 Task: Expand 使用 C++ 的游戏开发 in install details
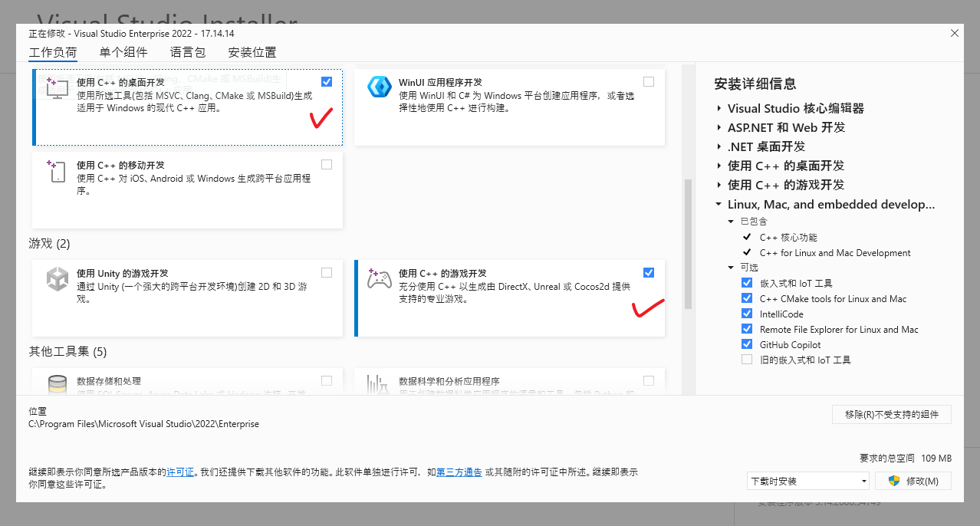click(719, 186)
